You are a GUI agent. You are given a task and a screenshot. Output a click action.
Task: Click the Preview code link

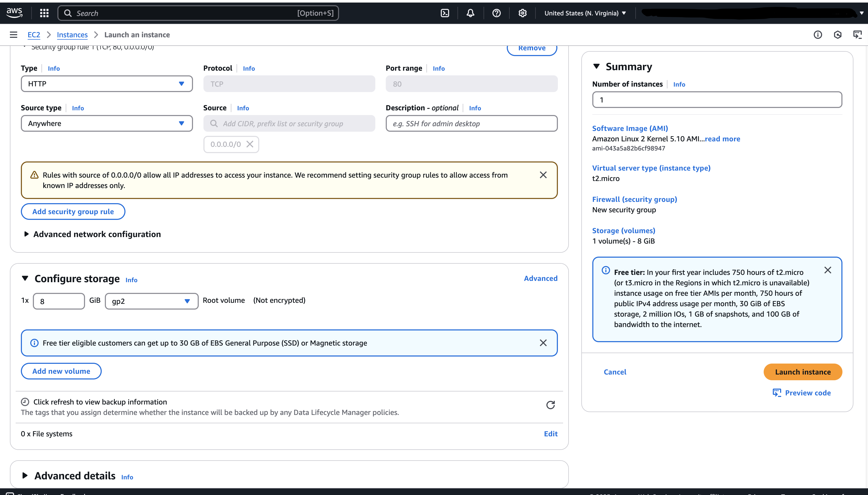(801, 393)
